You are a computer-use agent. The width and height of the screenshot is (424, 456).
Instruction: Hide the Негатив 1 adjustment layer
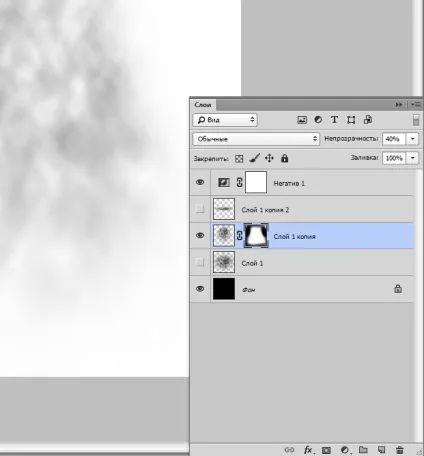(200, 182)
